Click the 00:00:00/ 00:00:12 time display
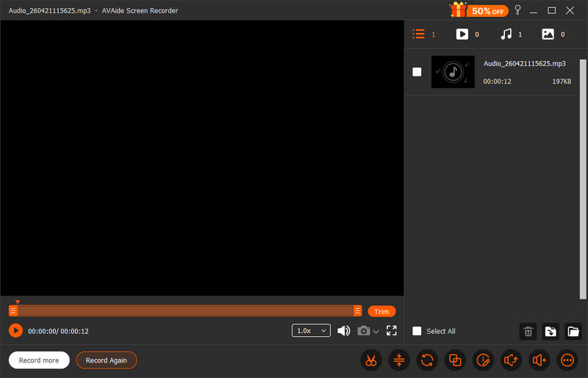588x378 pixels. point(58,331)
